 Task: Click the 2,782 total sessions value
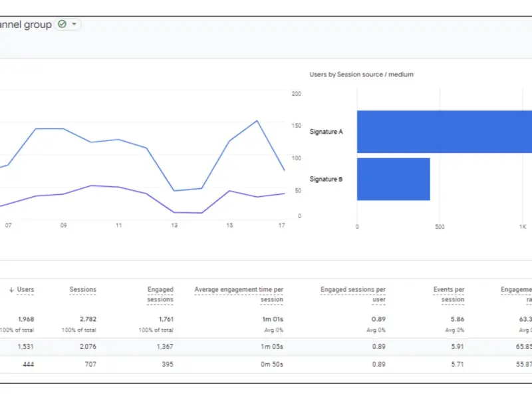pos(86,319)
